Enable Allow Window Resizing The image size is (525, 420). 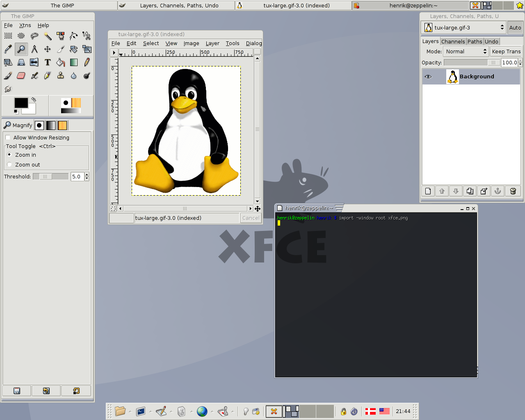pyautogui.click(x=37, y=137)
